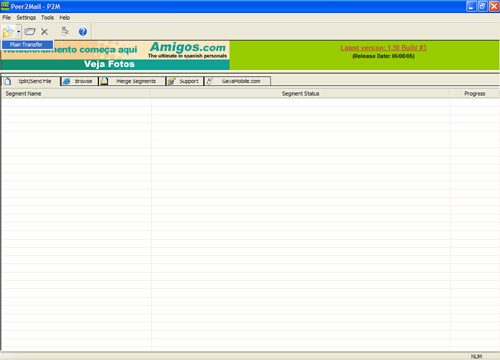
Task: Switch to the Split/Send File tab
Action: pyautogui.click(x=31, y=81)
